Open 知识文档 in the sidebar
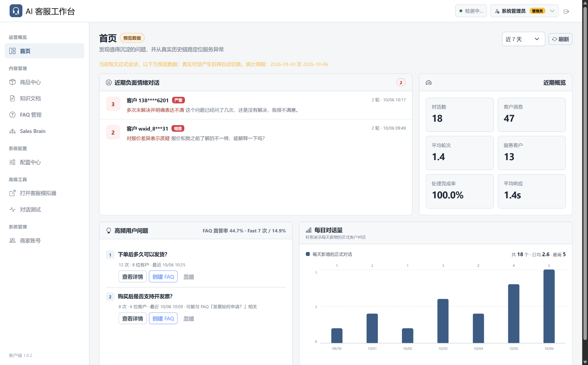 coord(45,98)
